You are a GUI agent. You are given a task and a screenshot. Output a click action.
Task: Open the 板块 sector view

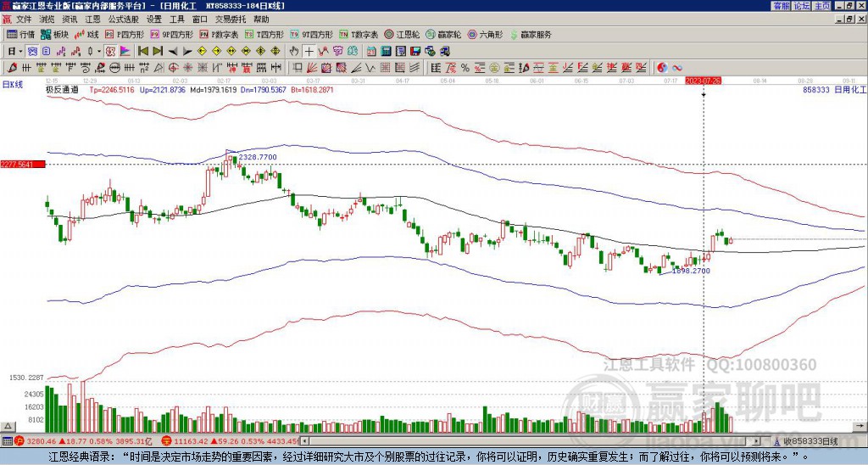[x=54, y=34]
